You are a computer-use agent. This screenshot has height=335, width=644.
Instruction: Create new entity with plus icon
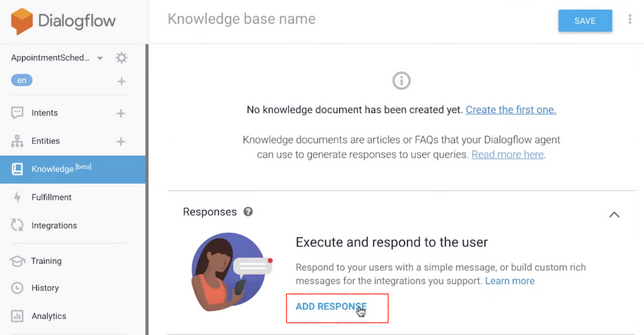point(121,141)
